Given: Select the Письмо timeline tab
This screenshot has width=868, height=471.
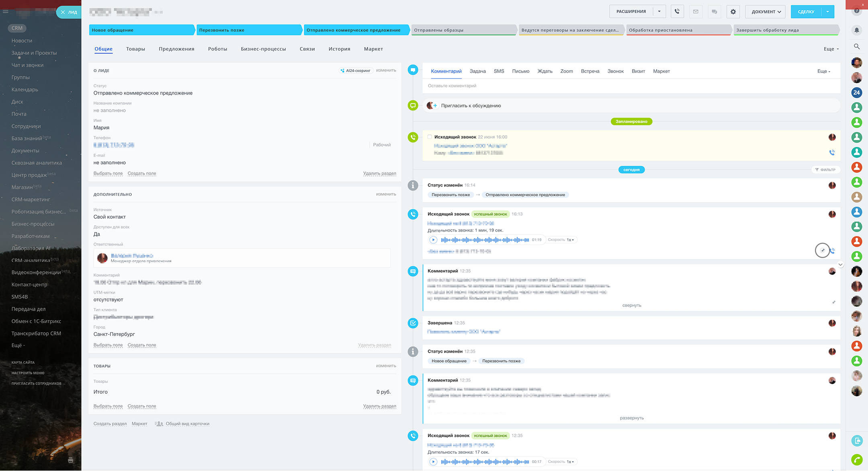Looking at the screenshot, I should (520, 71).
